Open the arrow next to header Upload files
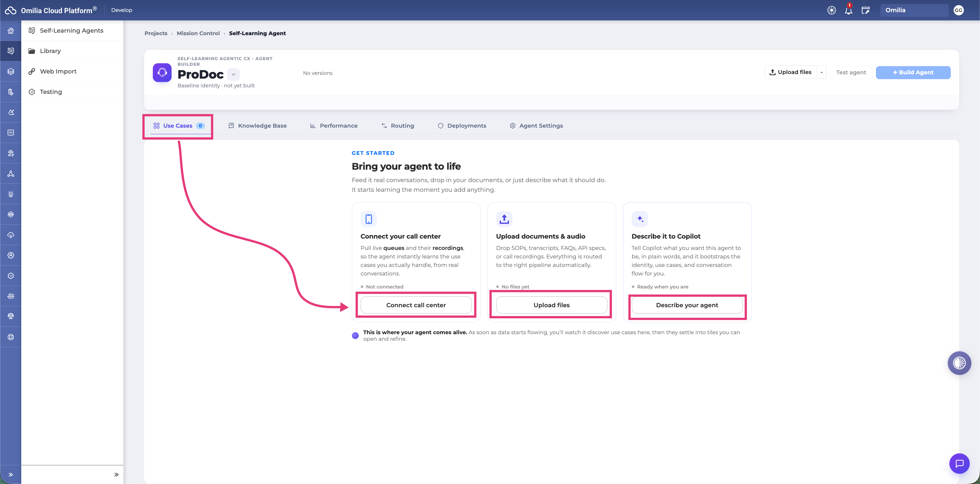 pos(822,72)
